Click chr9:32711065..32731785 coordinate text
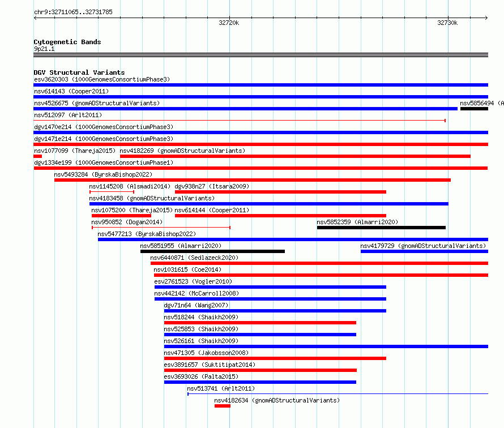Viewport: 504px width, 428px height. 73,12
